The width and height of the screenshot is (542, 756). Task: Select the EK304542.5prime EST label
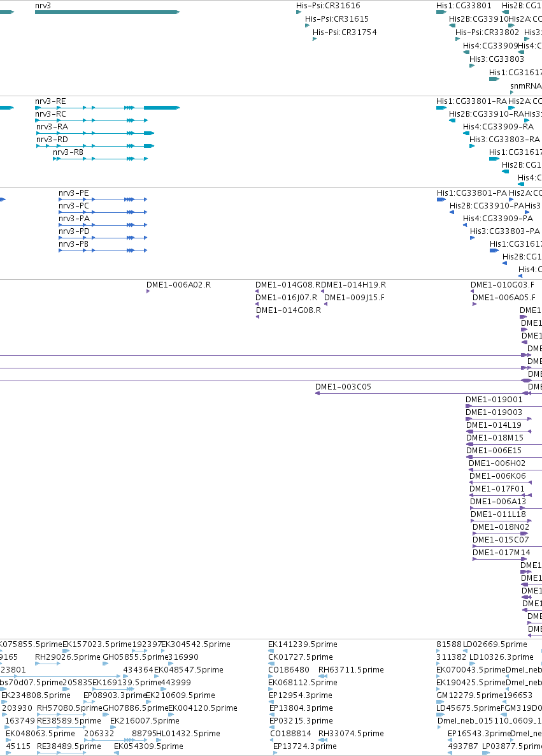[196, 644]
